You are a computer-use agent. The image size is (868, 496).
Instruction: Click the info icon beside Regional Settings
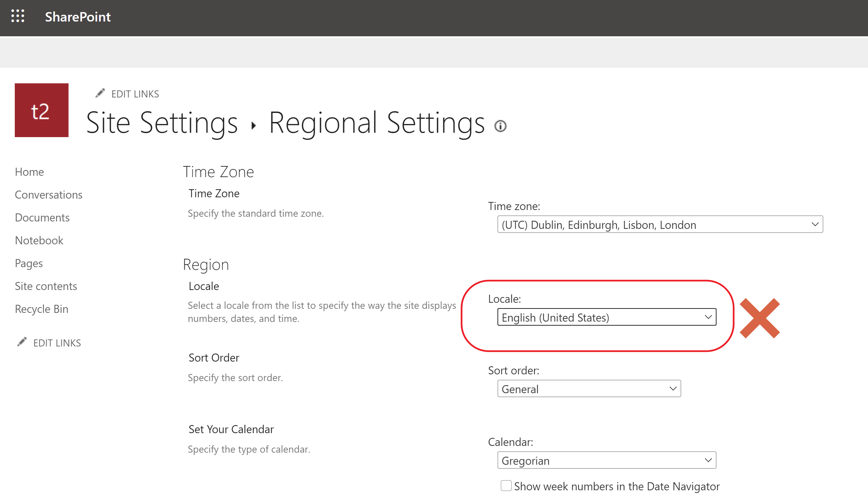click(500, 126)
